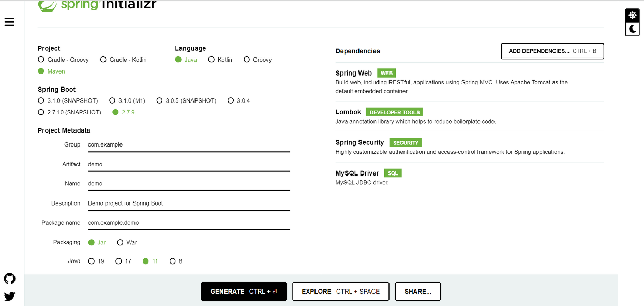
Task: Switch to dark theme moon icon
Action: pos(632,29)
